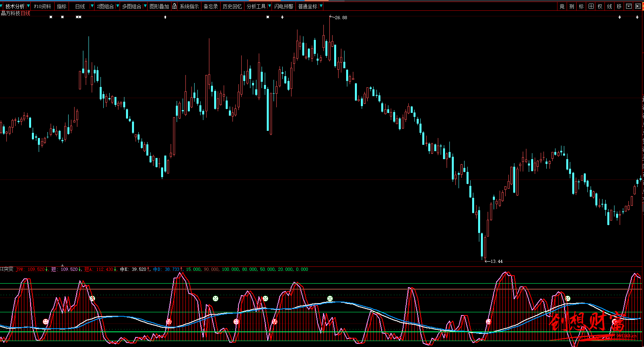Screen dimensions: 644x347
Task: Choose the 2图组合 layout
Action: (105, 6)
